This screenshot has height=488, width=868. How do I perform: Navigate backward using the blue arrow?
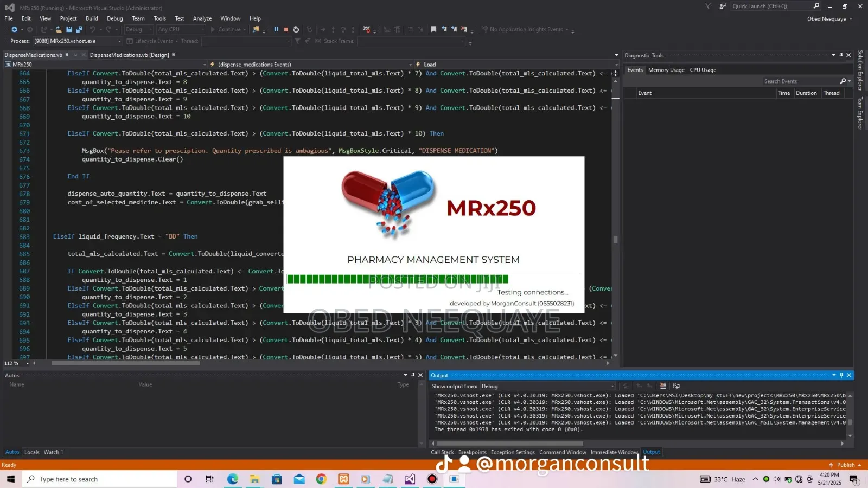click(14, 29)
